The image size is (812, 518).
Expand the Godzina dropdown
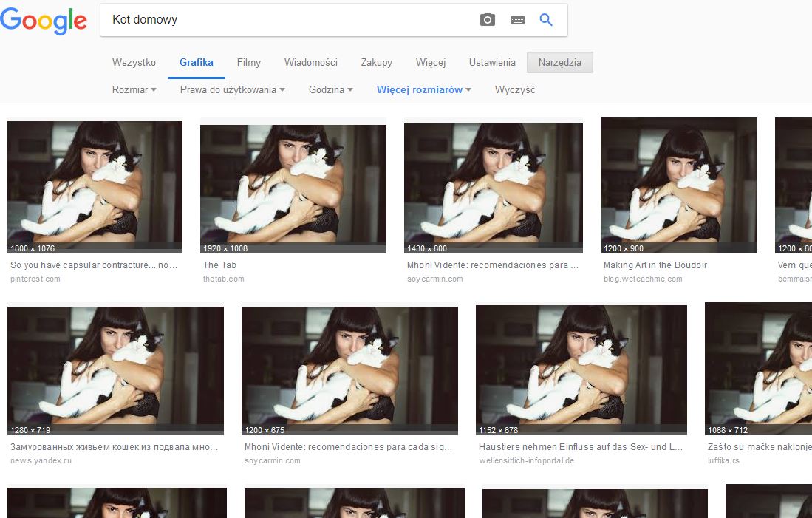click(x=331, y=89)
